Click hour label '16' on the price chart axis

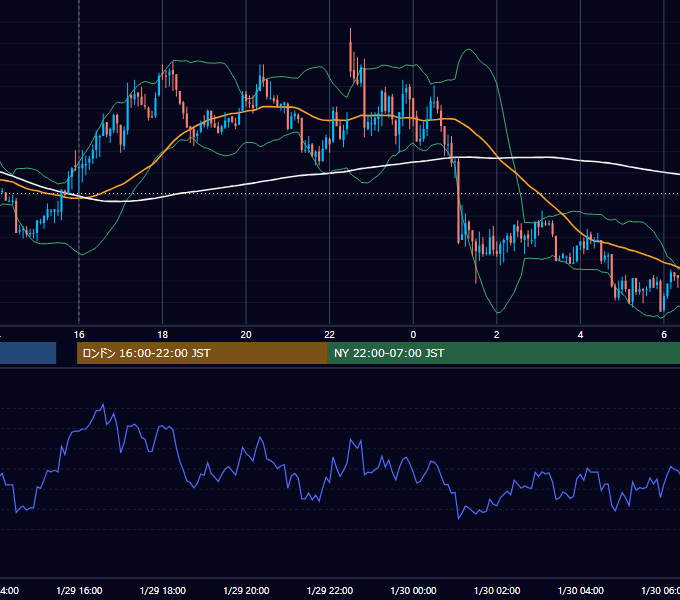click(79, 335)
